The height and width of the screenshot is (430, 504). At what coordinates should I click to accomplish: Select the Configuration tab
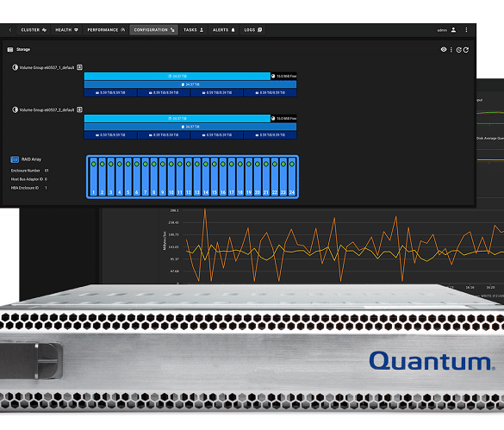(x=154, y=30)
